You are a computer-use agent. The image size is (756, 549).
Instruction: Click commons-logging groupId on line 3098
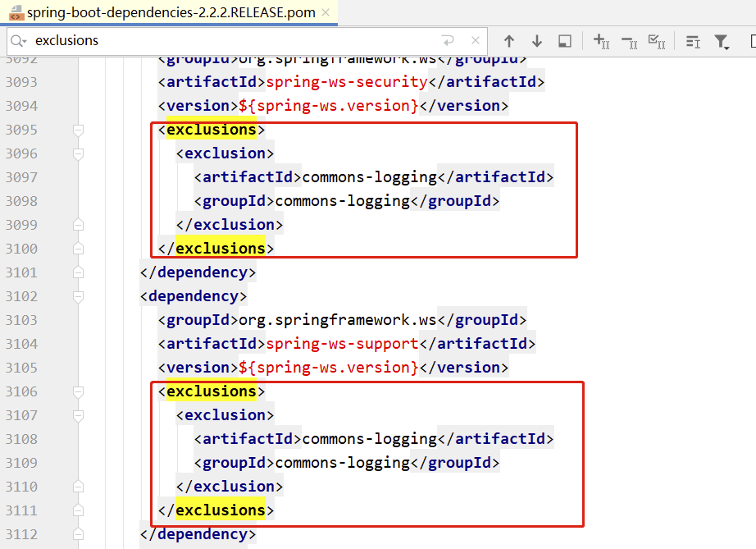pos(342,201)
